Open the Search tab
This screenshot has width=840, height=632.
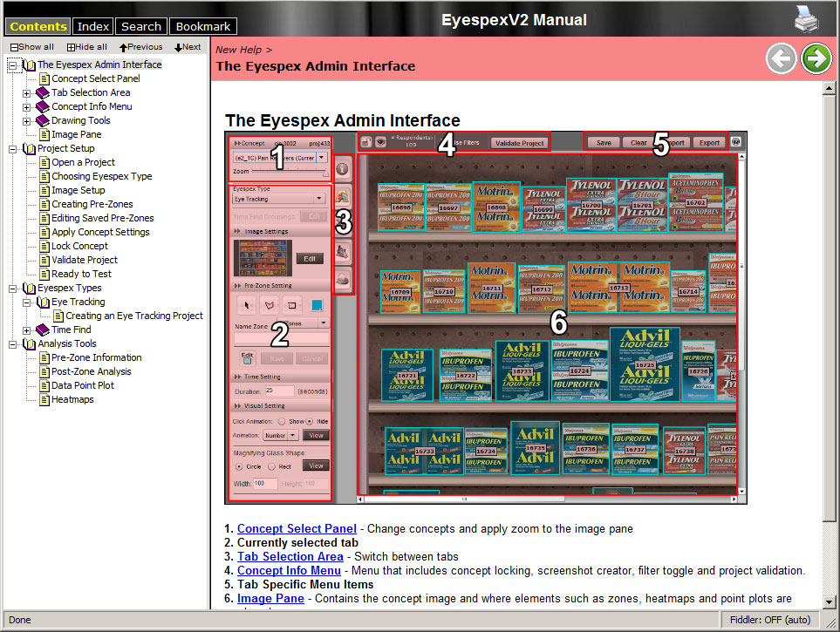click(x=140, y=26)
